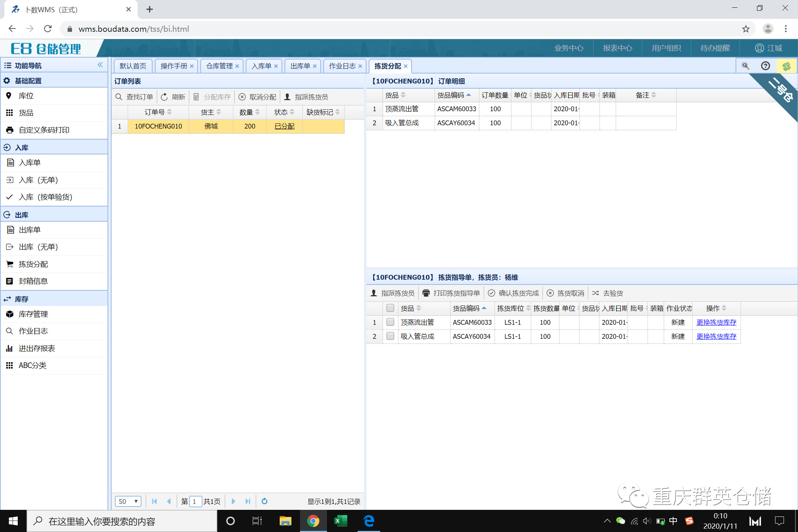Open the 报表中心 top menu

click(618, 48)
